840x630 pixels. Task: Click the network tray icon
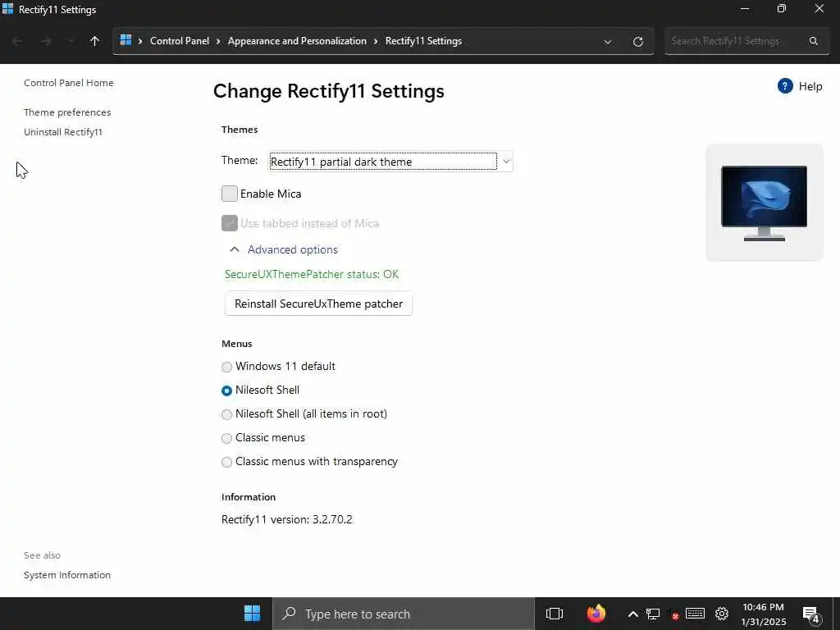pyautogui.click(x=652, y=614)
